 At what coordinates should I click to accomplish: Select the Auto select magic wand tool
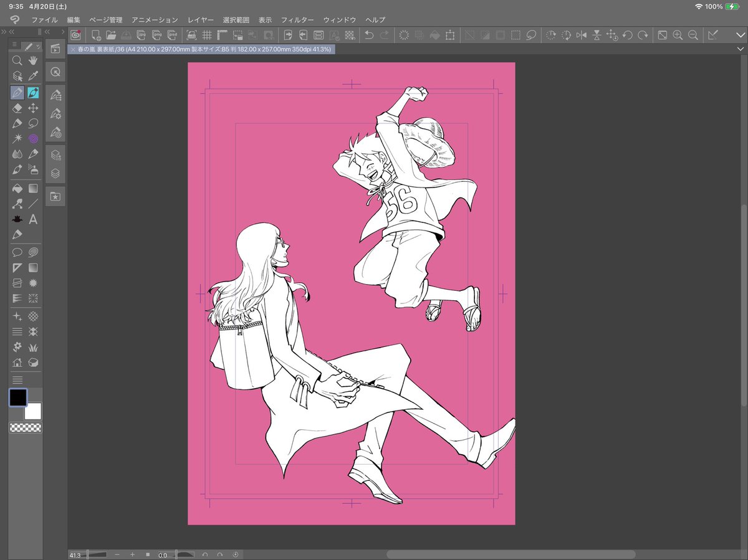tap(17, 138)
